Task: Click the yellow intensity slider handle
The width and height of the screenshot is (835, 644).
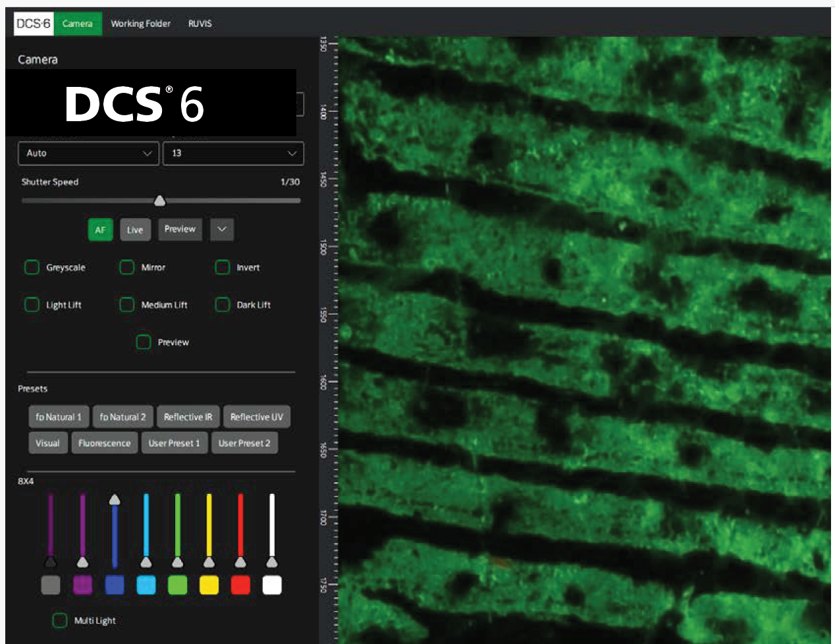Action: [209, 562]
